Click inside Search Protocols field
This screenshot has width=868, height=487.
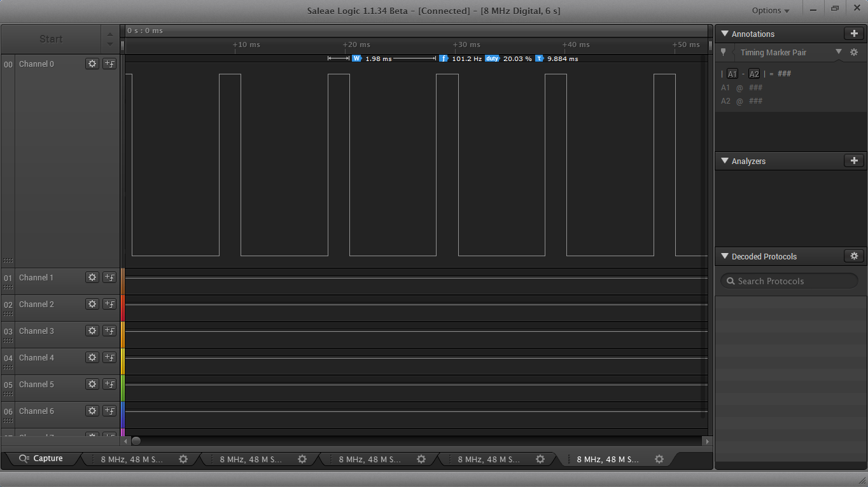pos(789,281)
